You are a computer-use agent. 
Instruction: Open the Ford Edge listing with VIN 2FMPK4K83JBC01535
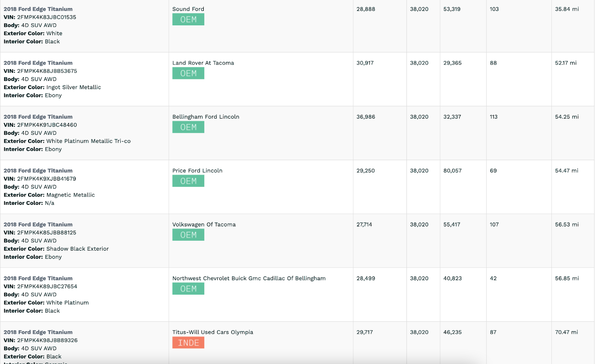click(38, 9)
